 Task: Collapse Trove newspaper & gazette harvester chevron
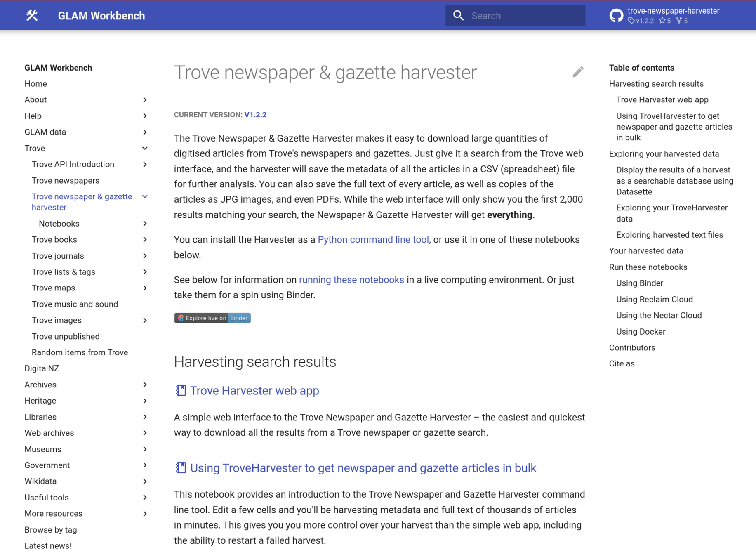coord(145,197)
